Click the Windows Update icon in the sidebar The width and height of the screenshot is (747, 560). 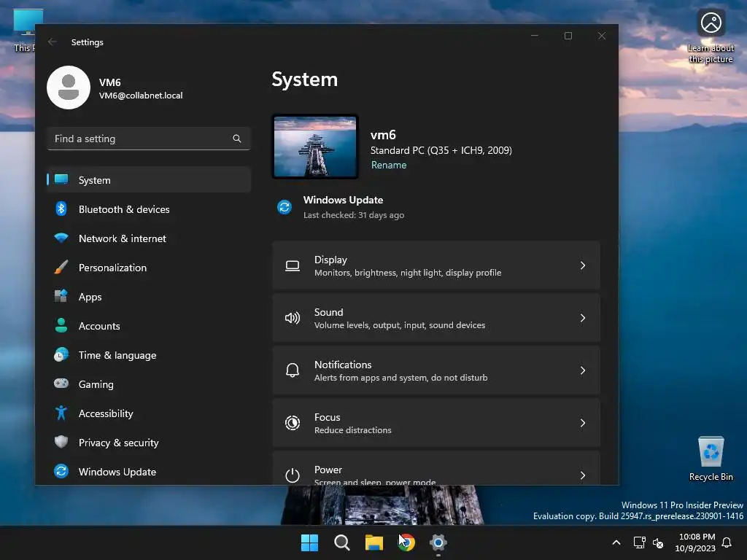(61, 471)
